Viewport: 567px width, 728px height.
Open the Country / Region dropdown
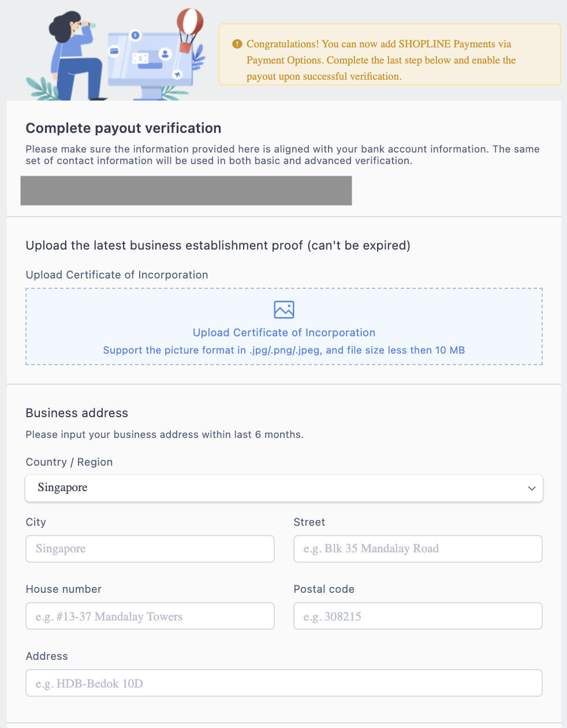284,488
